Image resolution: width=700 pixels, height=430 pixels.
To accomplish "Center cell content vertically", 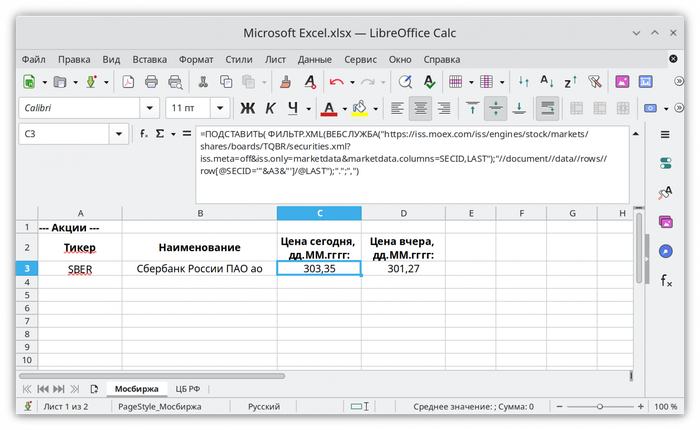I will [x=496, y=108].
